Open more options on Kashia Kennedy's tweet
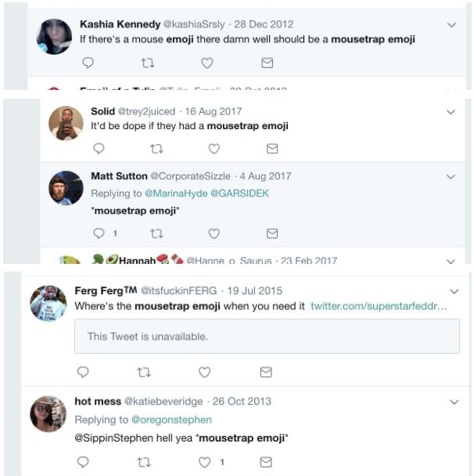Screen dimensions: 474x476 coord(451,24)
